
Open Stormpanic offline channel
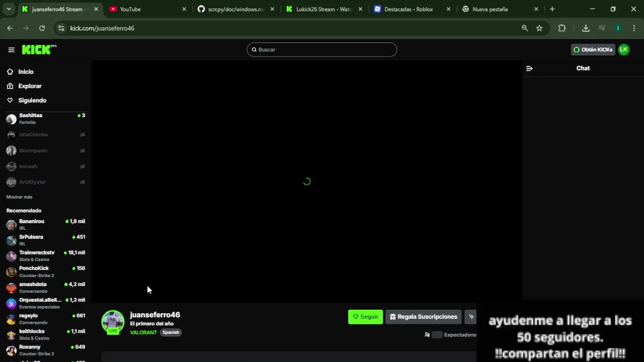coord(45,150)
